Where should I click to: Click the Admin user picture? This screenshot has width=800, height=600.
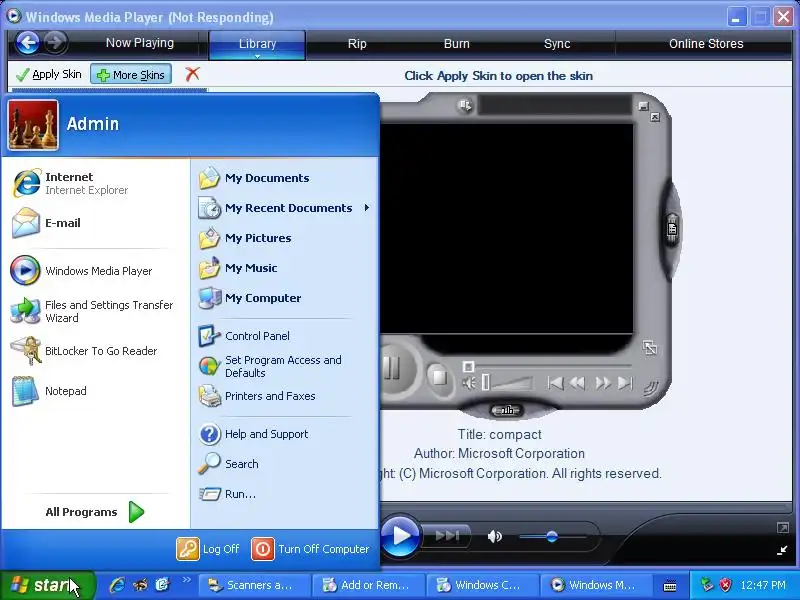tap(33, 125)
